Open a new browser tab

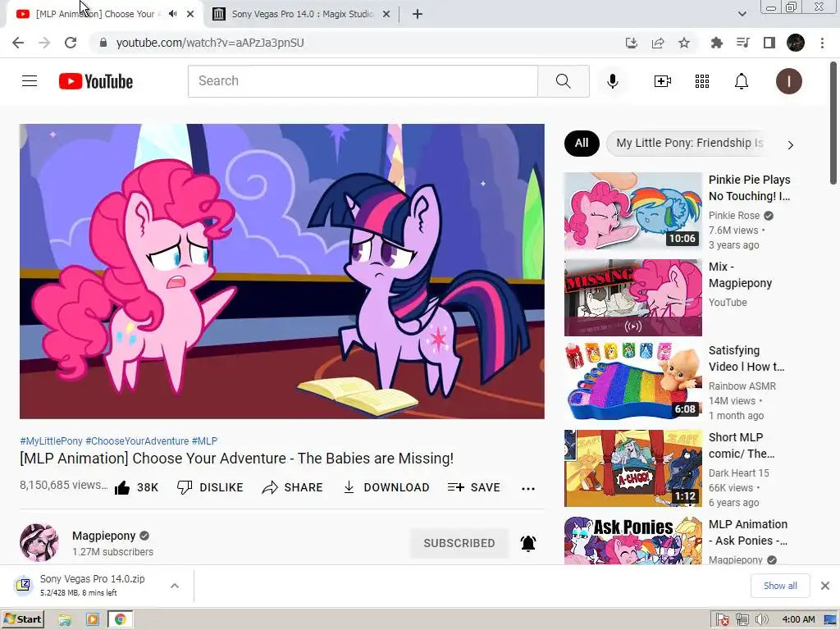(x=418, y=15)
